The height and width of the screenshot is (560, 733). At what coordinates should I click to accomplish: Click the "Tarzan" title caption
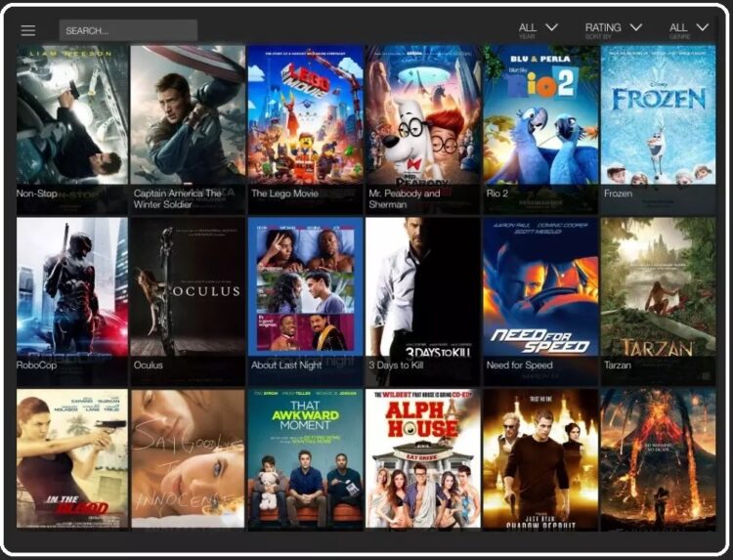tap(618, 366)
